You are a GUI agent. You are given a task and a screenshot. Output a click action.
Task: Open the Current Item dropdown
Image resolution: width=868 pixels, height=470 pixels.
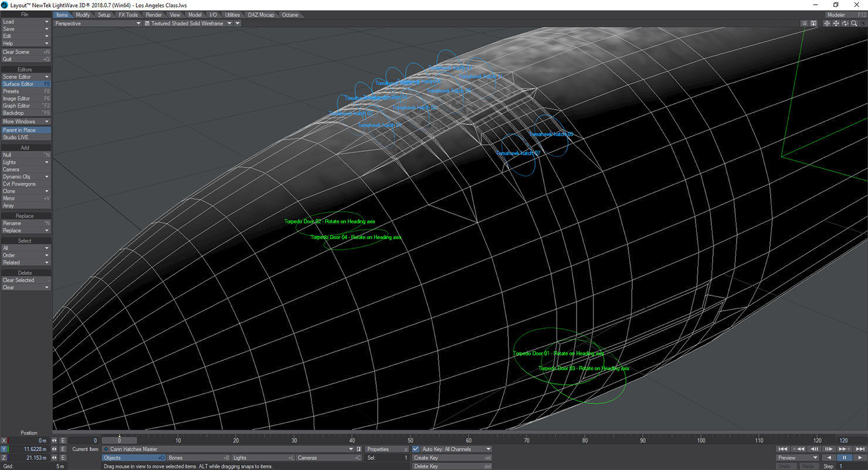click(228, 449)
